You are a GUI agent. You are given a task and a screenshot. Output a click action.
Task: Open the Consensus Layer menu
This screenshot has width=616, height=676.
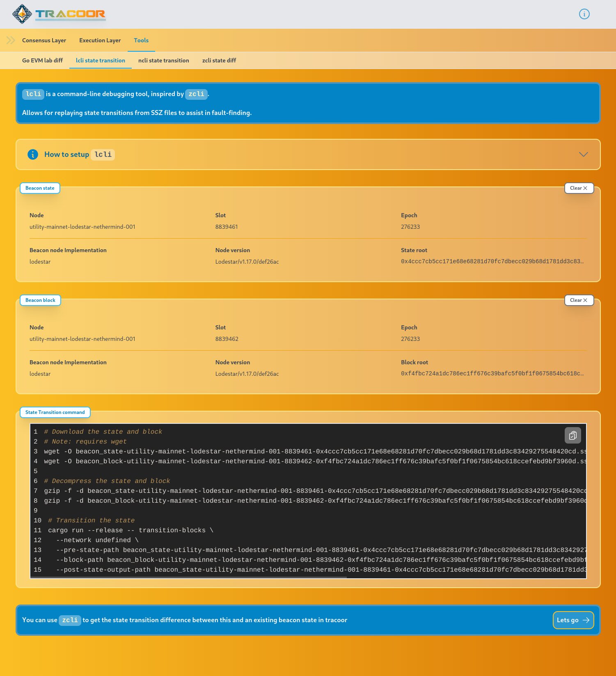[44, 40]
